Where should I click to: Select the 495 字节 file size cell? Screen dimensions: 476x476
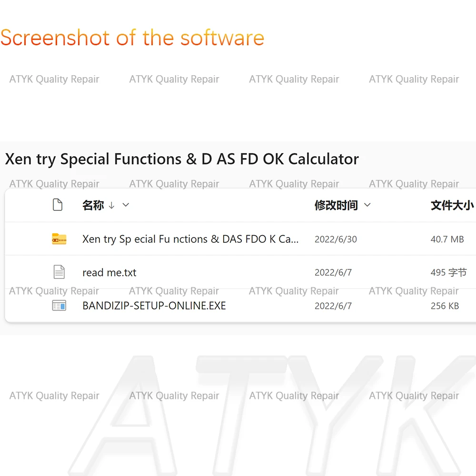click(x=449, y=272)
